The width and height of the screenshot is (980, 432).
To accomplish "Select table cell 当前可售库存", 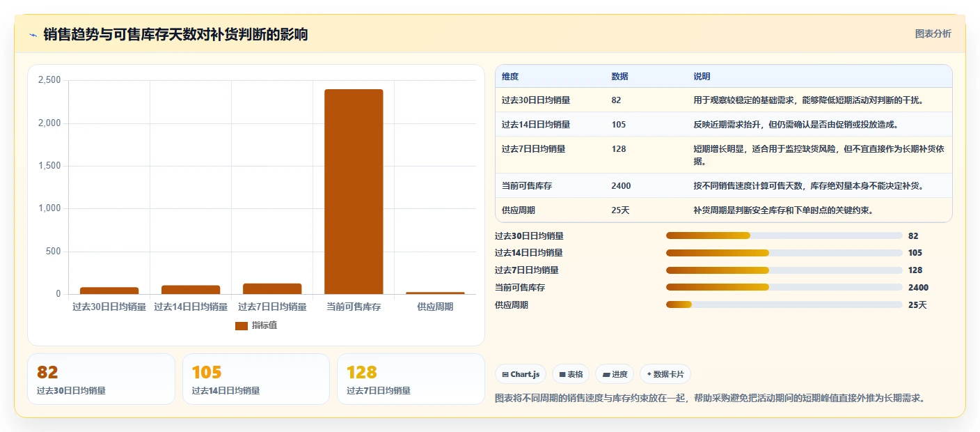I will pyautogui.click(x=527, y=185).
